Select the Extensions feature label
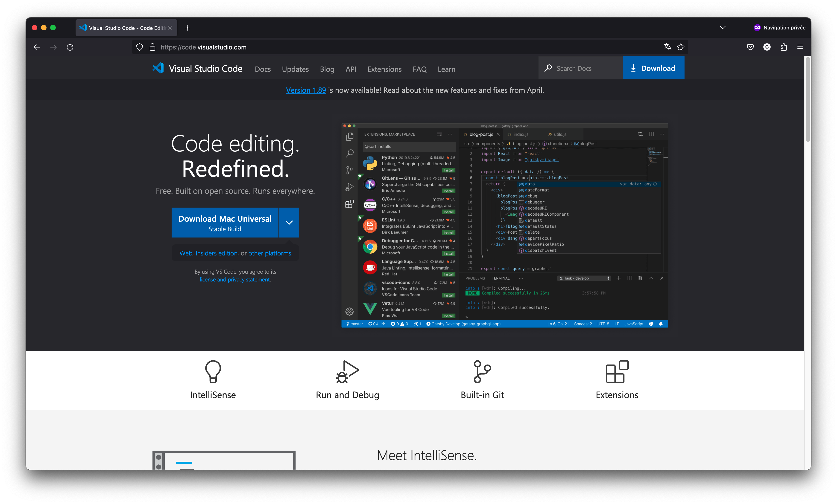 617,395
